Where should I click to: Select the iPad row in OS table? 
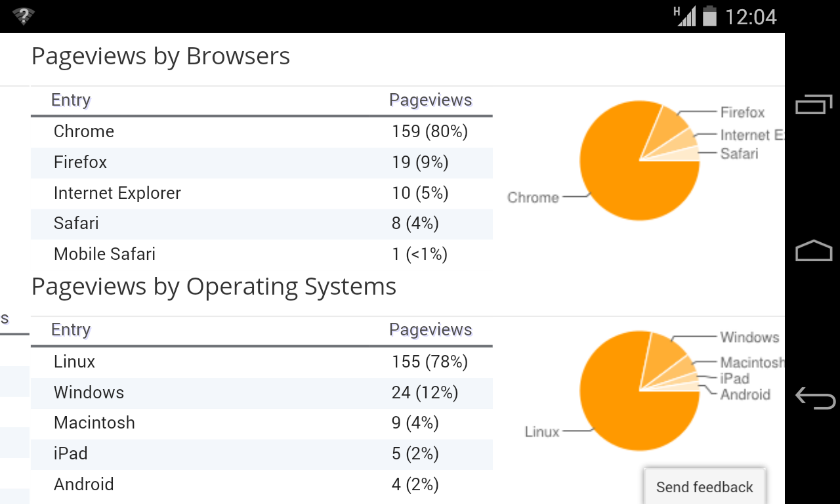pyautogui.click(x=261, y=454)
